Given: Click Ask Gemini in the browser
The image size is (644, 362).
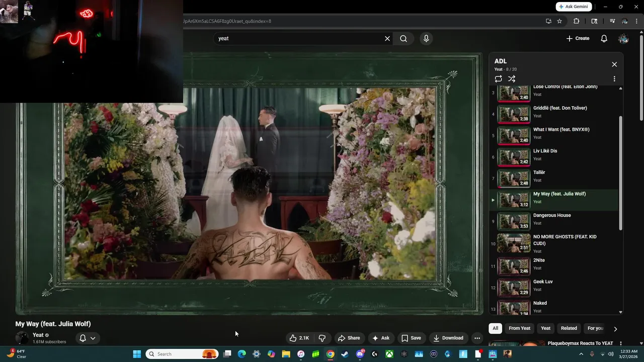Looking at the screenshot, I should click(574, 7).
